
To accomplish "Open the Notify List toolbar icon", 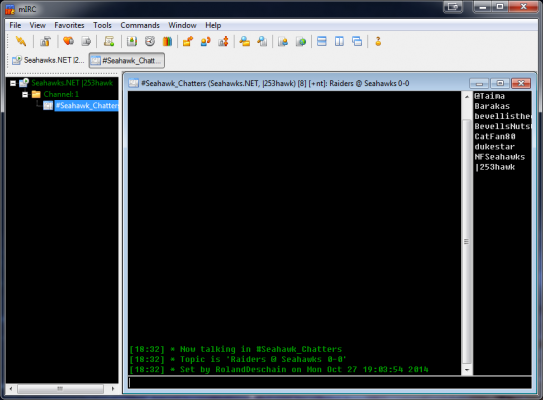I will point(283,42).
